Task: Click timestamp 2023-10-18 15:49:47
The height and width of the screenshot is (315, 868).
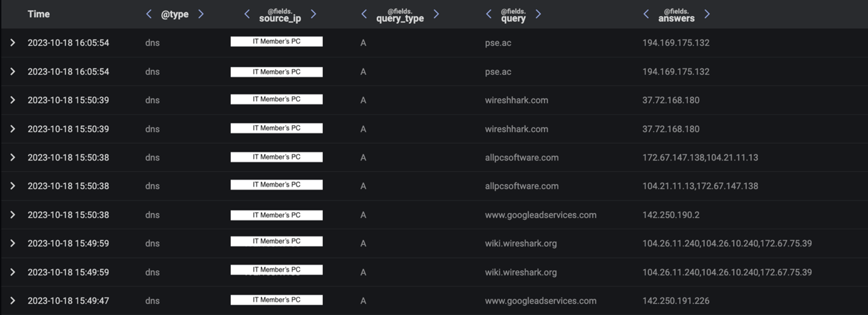Action: tap(68, 300)
